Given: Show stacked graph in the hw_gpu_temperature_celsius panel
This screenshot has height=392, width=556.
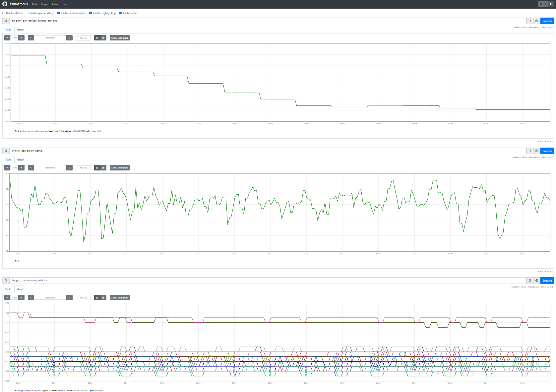Looking at the screenshot, I should point(103,298).
